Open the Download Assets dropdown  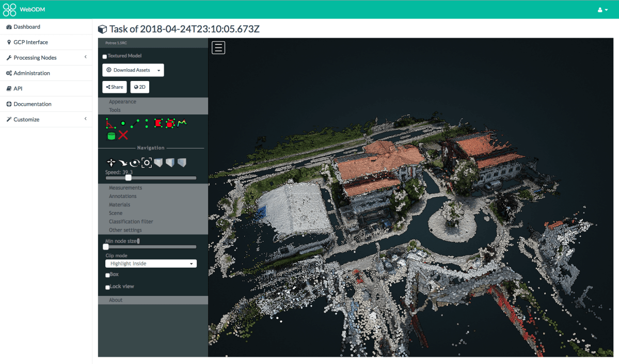(x=133, y=70)
